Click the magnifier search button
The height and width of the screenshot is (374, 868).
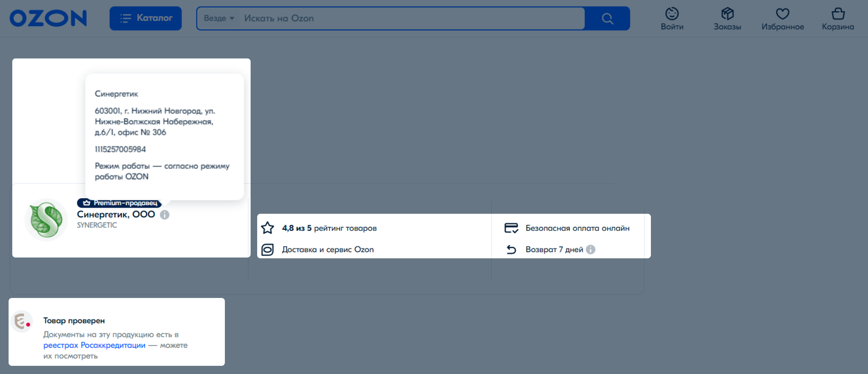608,18
